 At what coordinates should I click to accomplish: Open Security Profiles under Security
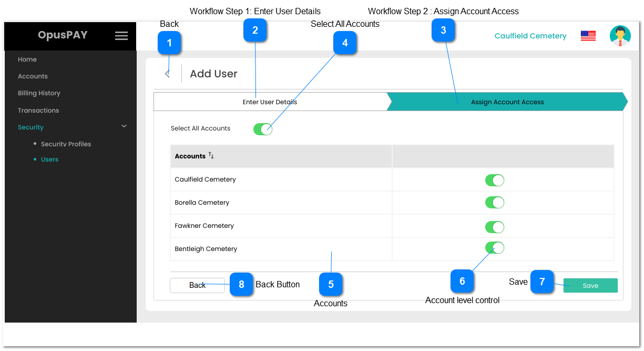point(66,144)
